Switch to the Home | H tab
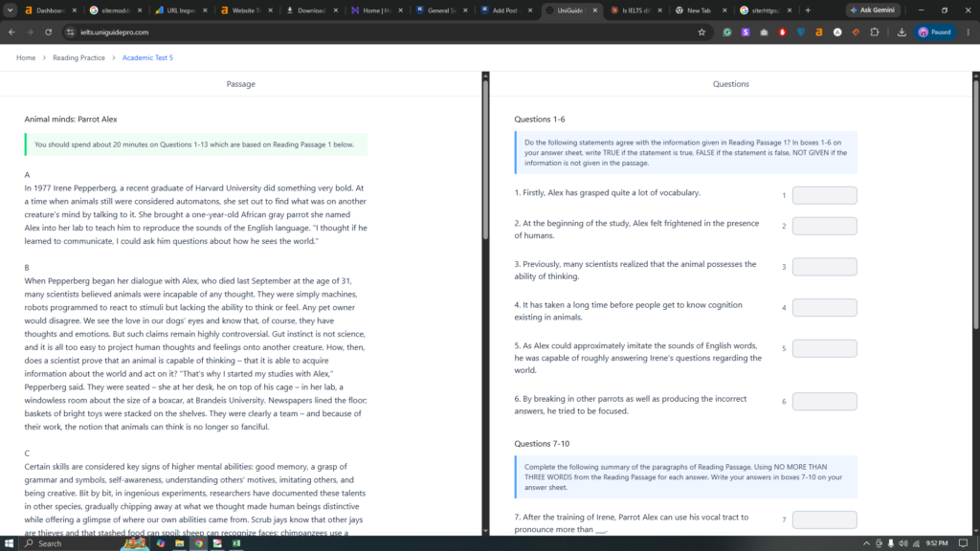The image size is (980, 551). coord(376,10)
